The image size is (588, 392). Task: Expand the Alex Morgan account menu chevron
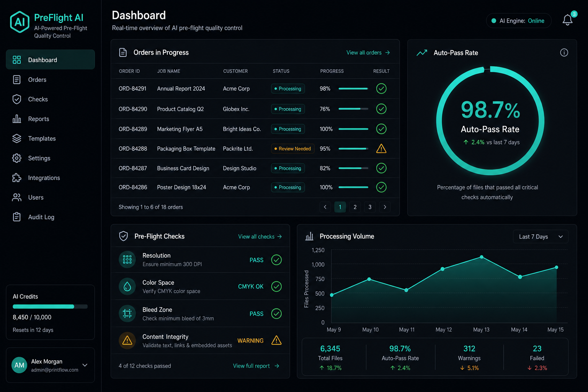85,365
